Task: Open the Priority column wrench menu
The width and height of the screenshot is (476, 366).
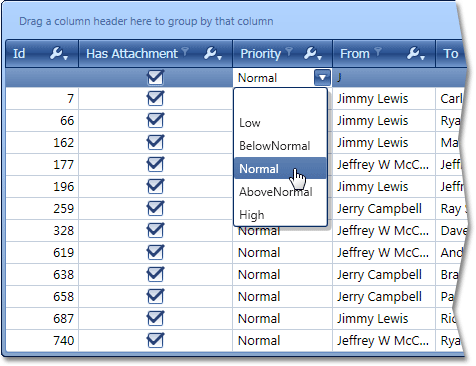Action: (313, 53)
